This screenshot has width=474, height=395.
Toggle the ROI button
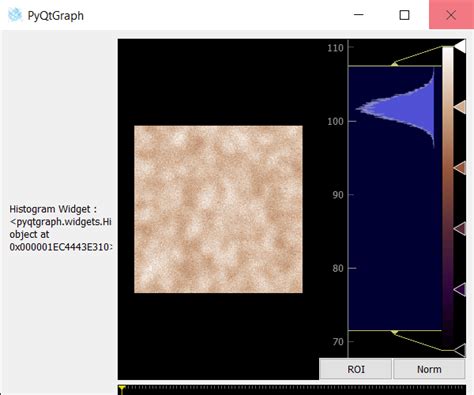point(356,369)
